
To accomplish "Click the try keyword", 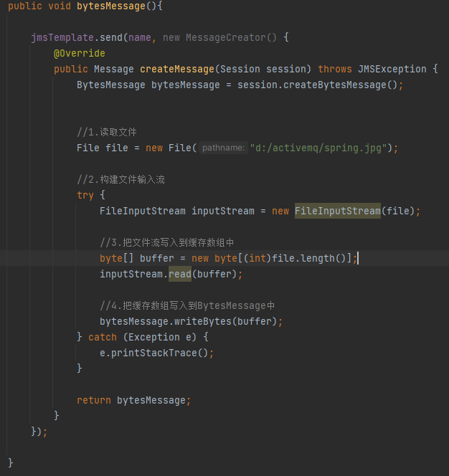I will point(85,195).
